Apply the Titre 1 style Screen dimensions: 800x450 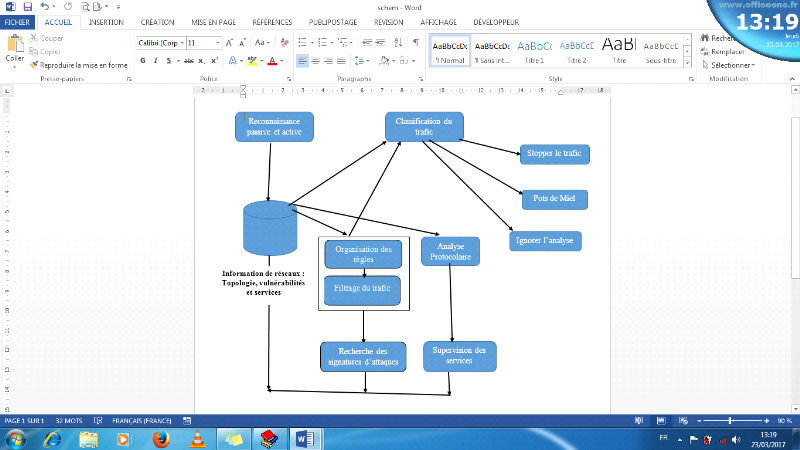tap(534, 50)
